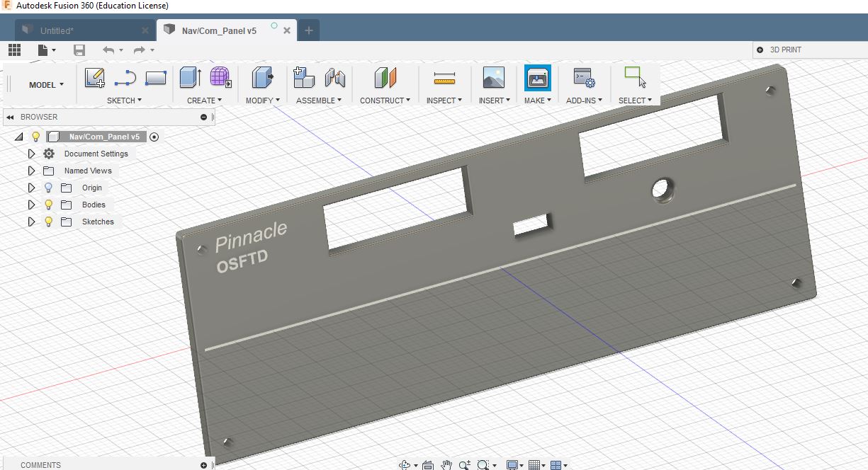
Task: Collapse the BROWSER panel with double arrows
Action: pos(10,117)
